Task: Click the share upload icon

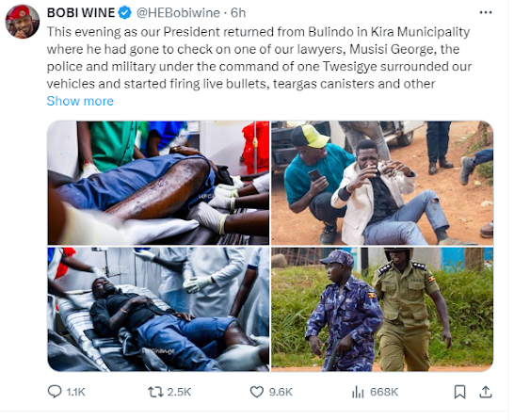Action: [x=486, y=392]
